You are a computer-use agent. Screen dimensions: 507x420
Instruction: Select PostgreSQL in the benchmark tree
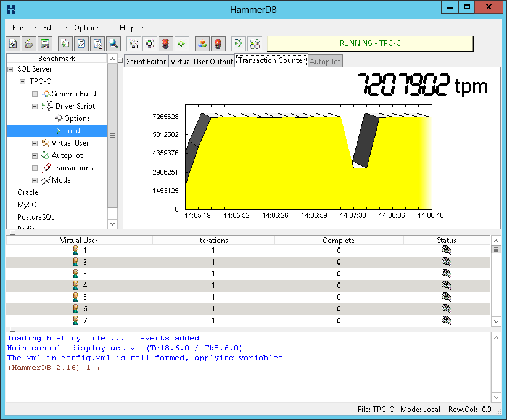click(x=36, y=217)
